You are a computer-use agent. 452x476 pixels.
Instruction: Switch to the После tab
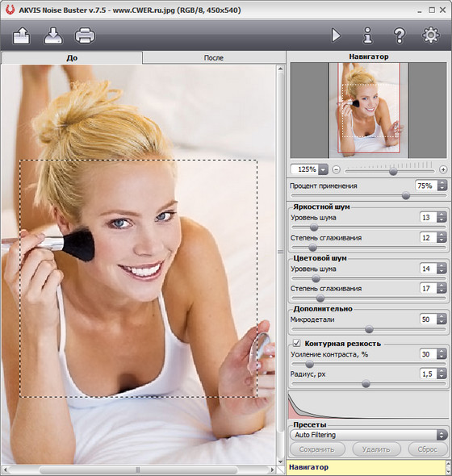pos(214,57)
